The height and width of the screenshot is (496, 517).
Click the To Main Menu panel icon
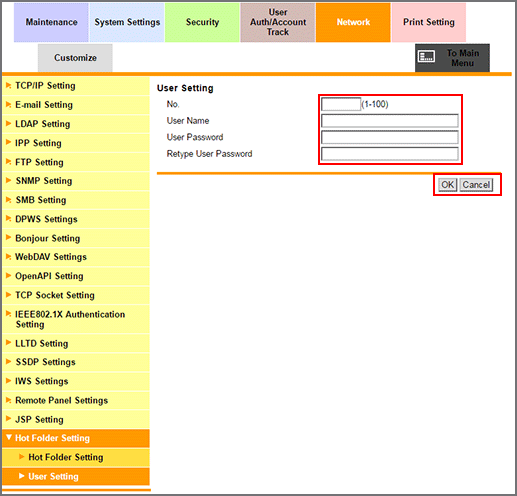pos(426,57)
